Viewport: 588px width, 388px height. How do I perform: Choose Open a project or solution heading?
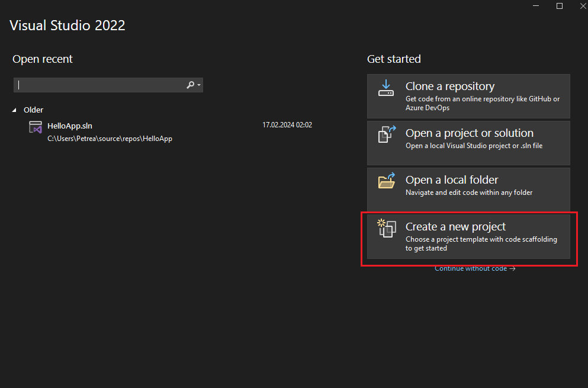point(469,133)
